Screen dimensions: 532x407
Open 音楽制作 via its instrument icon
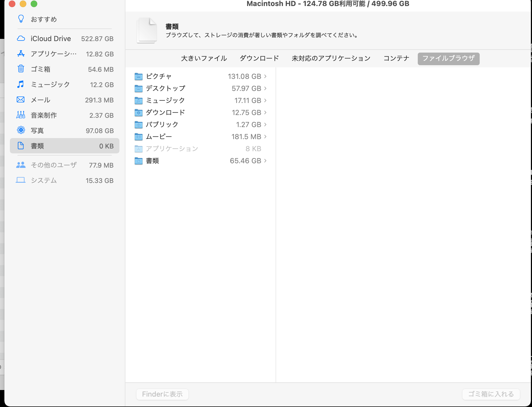(21, 115)
